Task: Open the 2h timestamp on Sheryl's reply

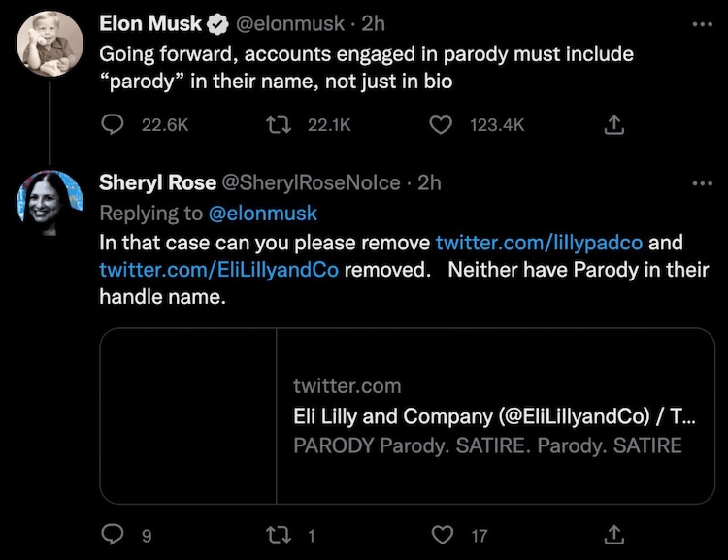Action: [x=429, y=183]
